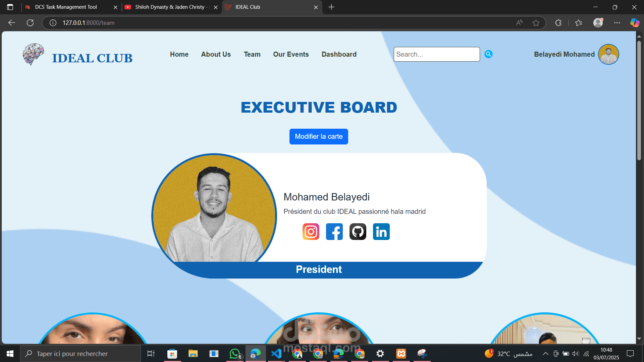Click the EXECUTIVE BOARD heading
This screenshot has width=644, height=362.
(x=319, y=107)
